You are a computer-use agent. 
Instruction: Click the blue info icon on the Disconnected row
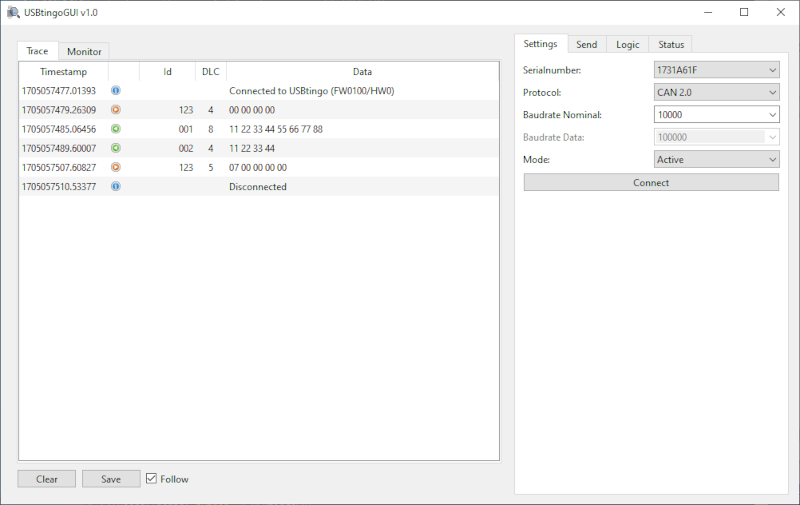(x=115, y=186)
